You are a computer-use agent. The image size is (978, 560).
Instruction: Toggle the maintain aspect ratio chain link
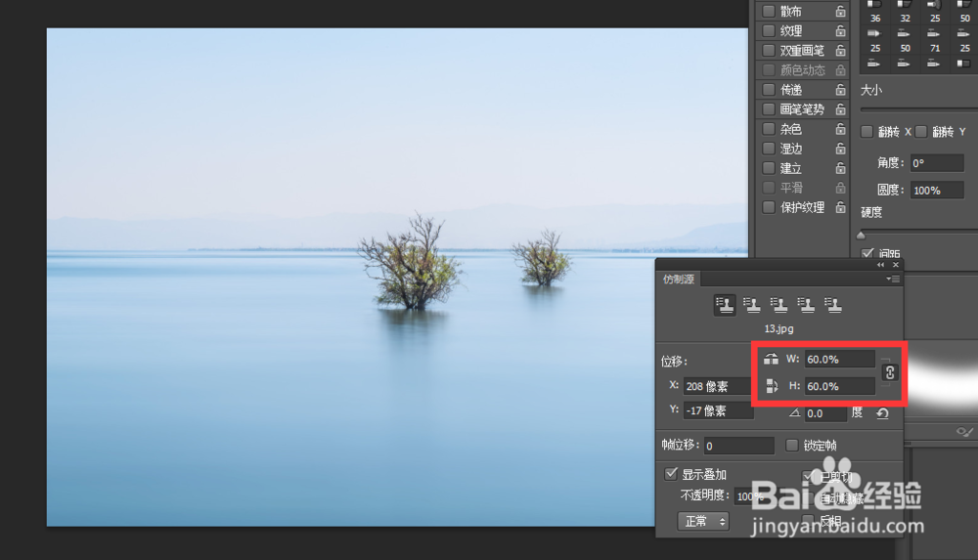[890, 372]
